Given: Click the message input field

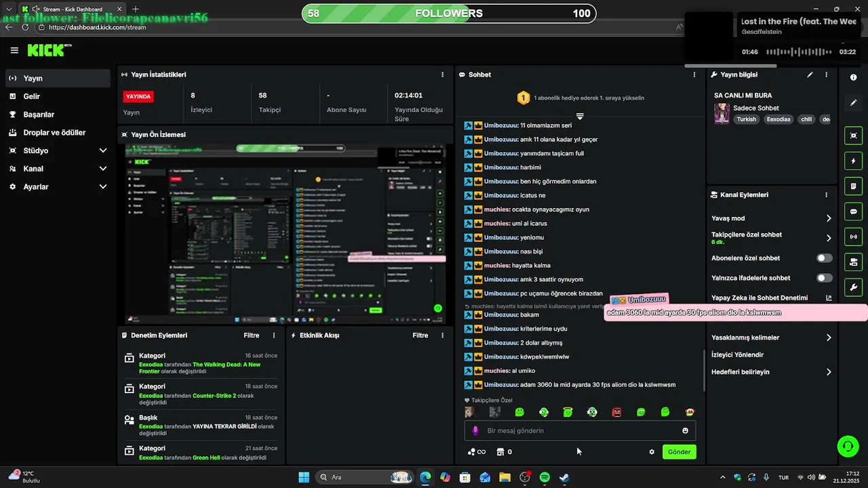Looking at the screenshot, I should 580,430.
